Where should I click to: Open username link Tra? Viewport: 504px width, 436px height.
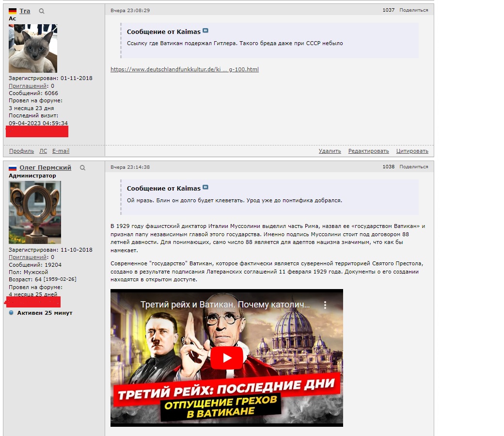25,11
